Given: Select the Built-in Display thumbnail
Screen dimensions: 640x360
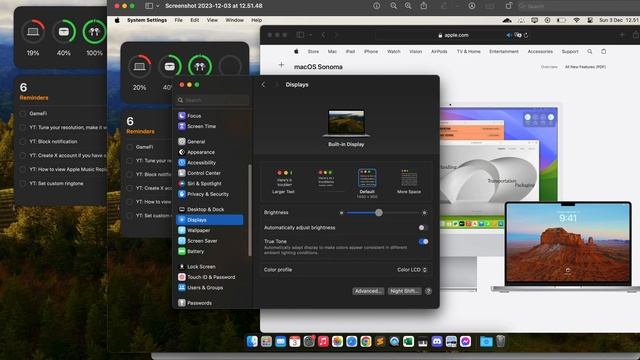Looking at the screenshot, I should (x=346, y=123).
